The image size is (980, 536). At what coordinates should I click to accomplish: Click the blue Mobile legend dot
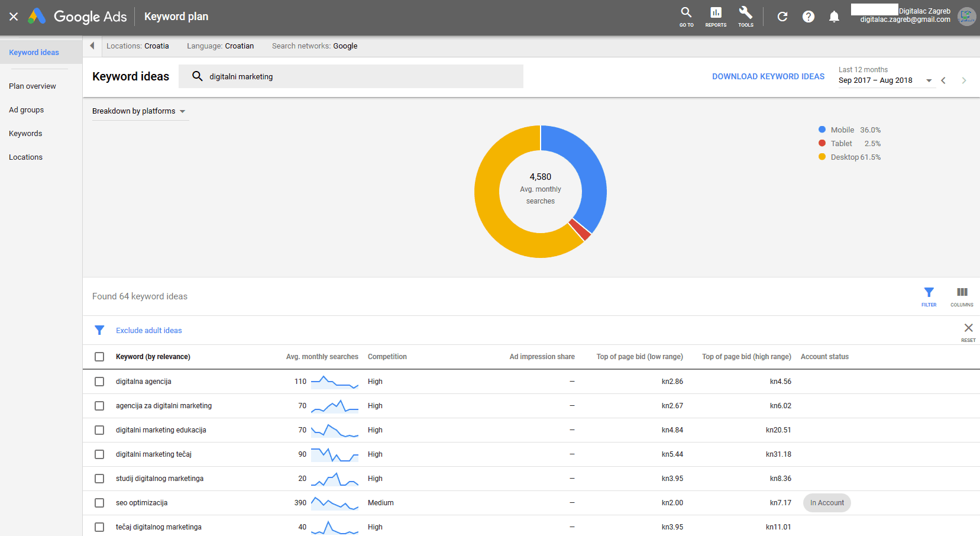click(821, 130)
